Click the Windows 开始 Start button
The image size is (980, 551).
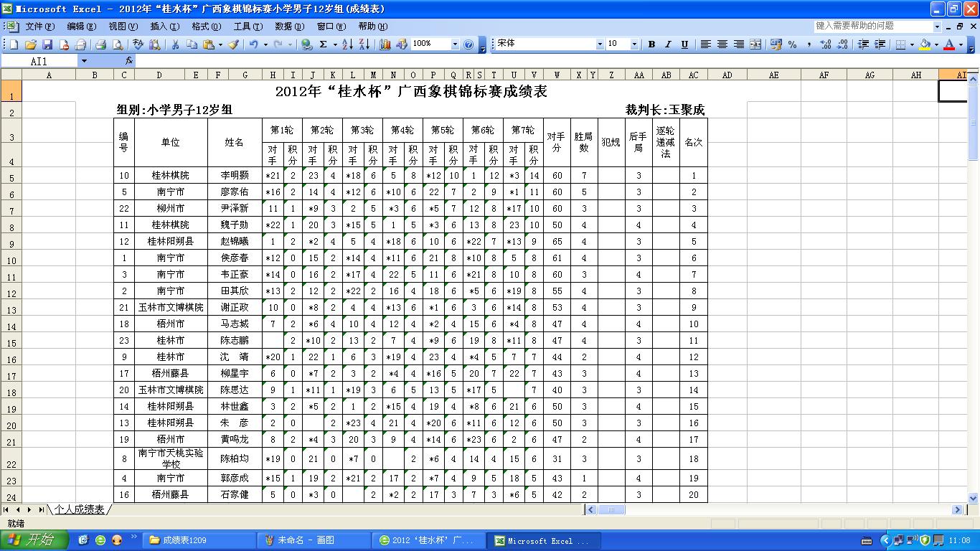[x=34, y=540]
